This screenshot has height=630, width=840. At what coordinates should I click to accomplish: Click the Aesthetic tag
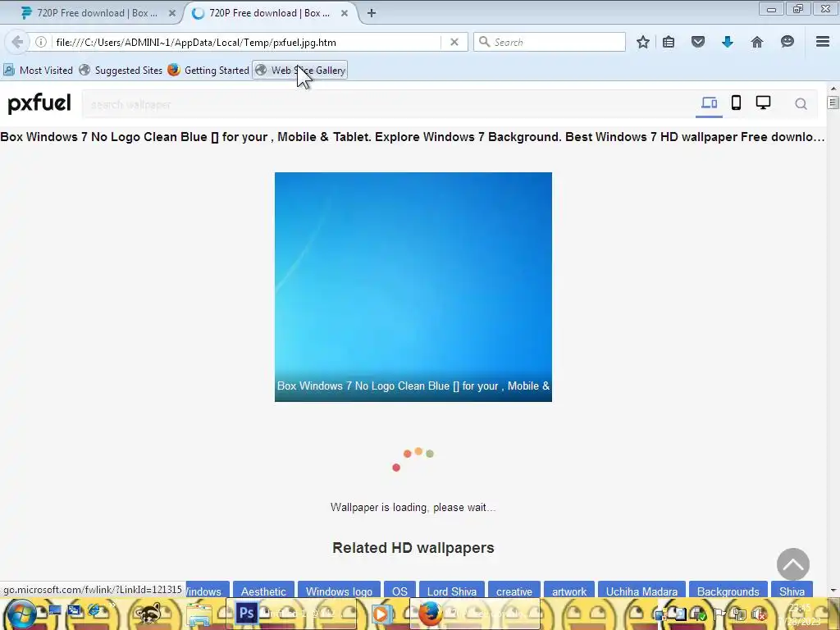pos(263,591)
